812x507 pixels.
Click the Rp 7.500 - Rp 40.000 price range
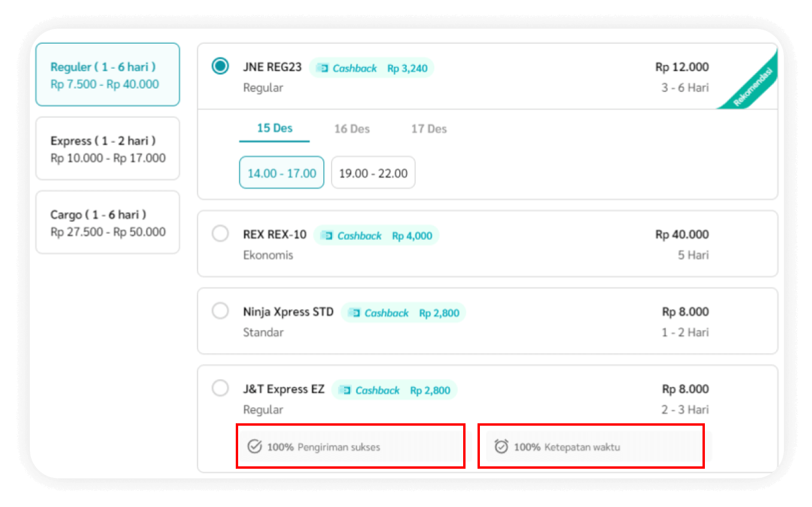click(x=105, y=84)
